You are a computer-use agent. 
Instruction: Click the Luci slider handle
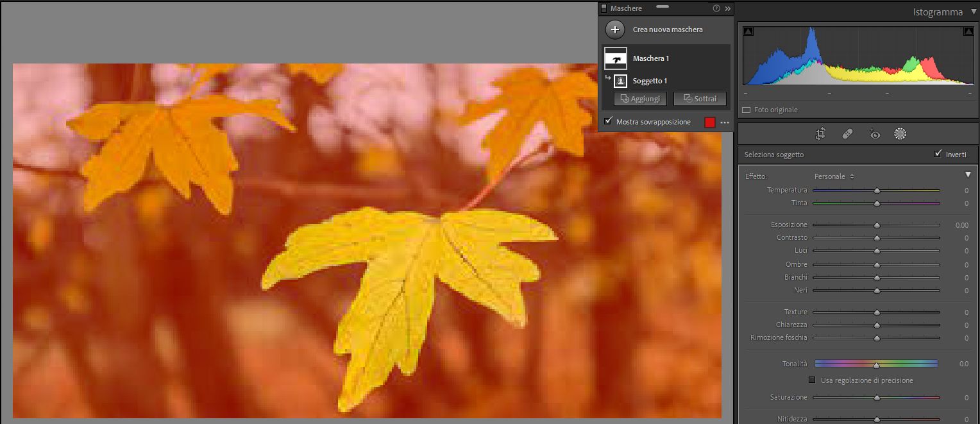[877, 251]
